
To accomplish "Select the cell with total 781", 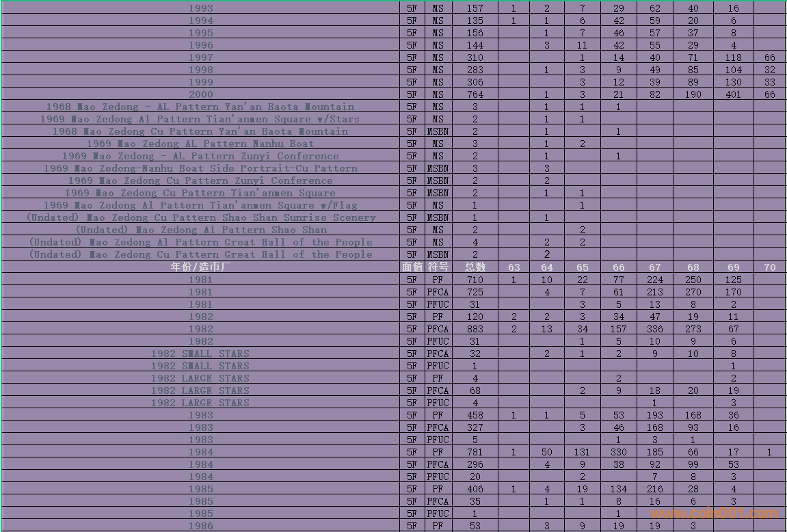I will [475, 452].
